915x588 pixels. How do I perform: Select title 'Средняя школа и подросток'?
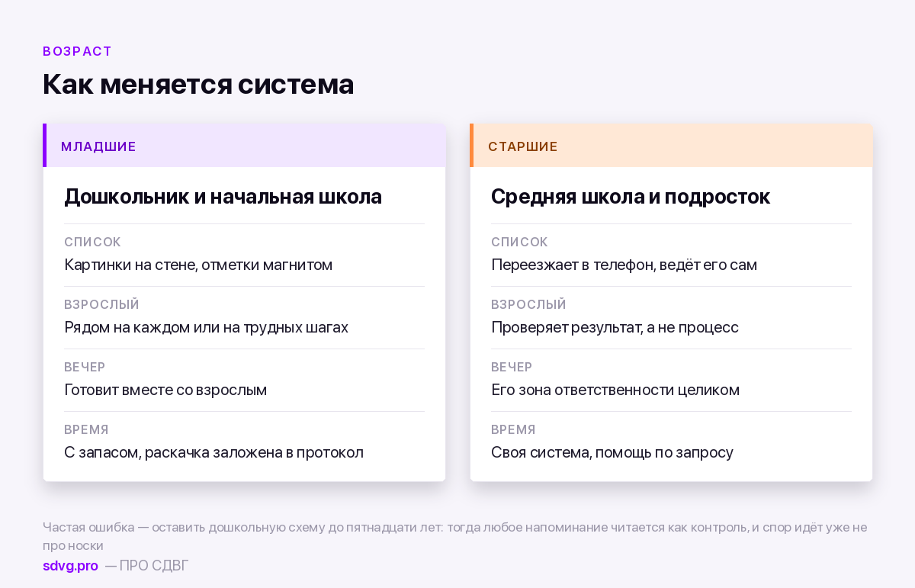(x=631, y=197)
